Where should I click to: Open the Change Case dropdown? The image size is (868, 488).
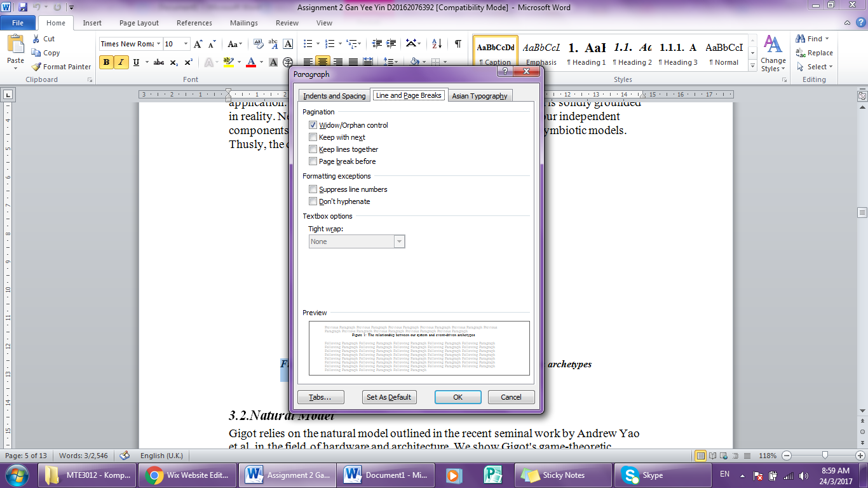click(x=234, y=44)
